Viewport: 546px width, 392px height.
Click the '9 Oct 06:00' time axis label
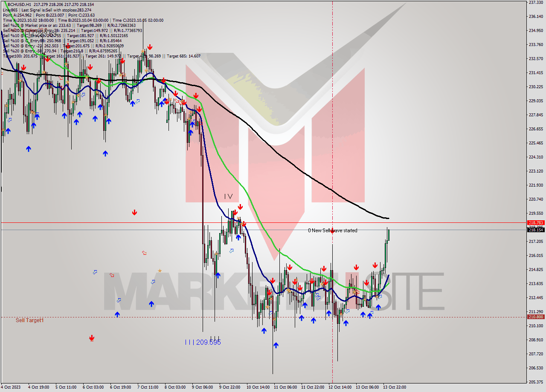(203, 387)
